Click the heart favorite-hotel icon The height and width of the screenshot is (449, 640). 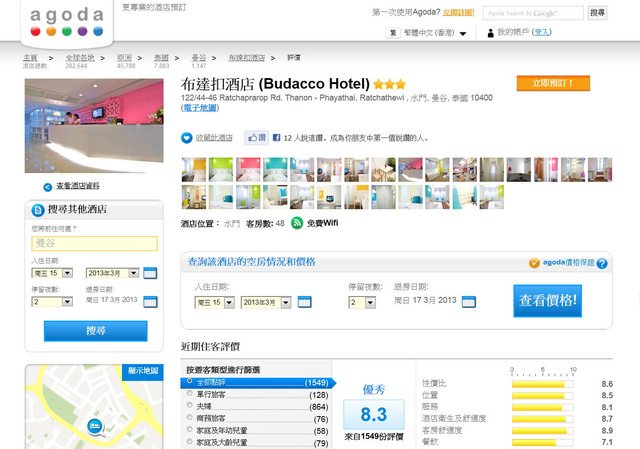pyautogui.click(x=187, y=138)
